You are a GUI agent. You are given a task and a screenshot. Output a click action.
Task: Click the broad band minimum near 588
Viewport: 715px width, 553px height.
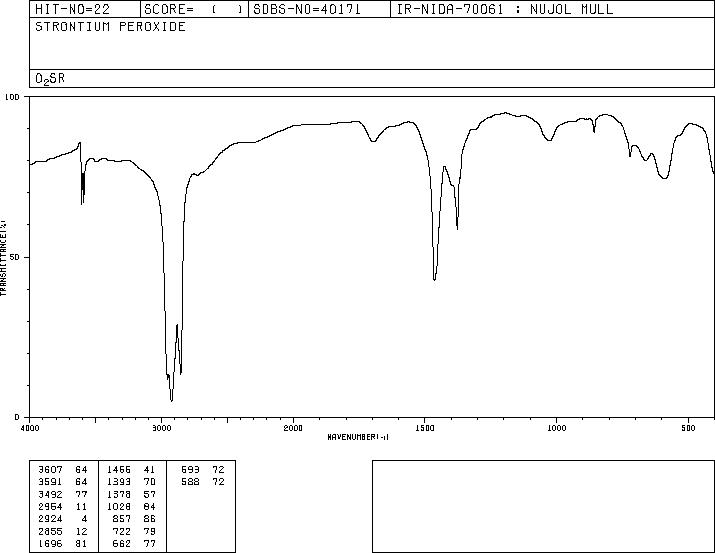(x=664, y=178)
